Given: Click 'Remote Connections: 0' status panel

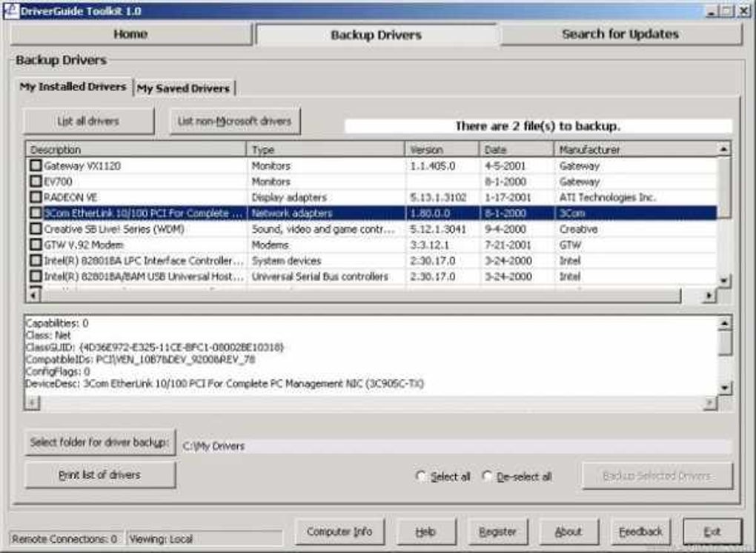Looking at the screenshot, I should coord(65,538).
